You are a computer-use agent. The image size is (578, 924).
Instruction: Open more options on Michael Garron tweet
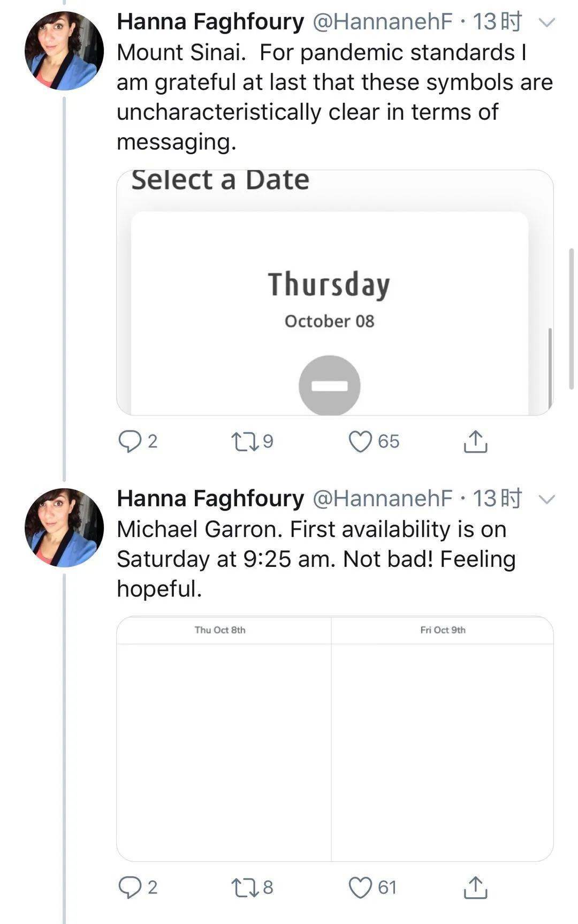[546, 499]
